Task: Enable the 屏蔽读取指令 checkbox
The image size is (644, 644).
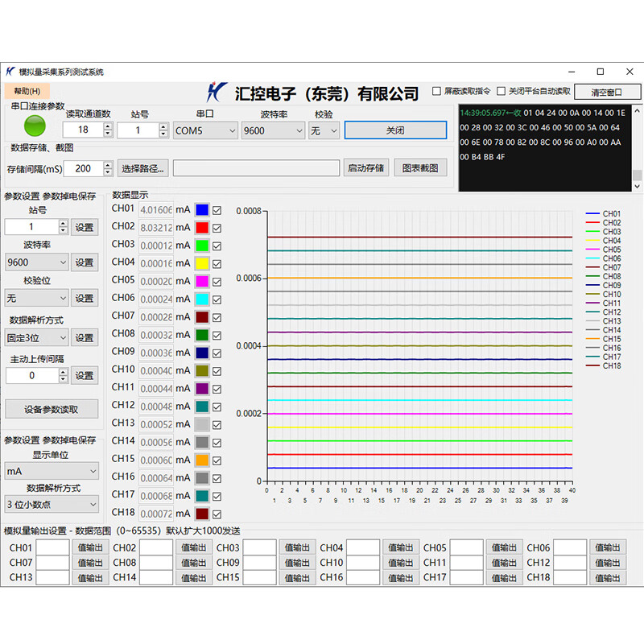Action: pyautogui.click(x=437, y=91)
